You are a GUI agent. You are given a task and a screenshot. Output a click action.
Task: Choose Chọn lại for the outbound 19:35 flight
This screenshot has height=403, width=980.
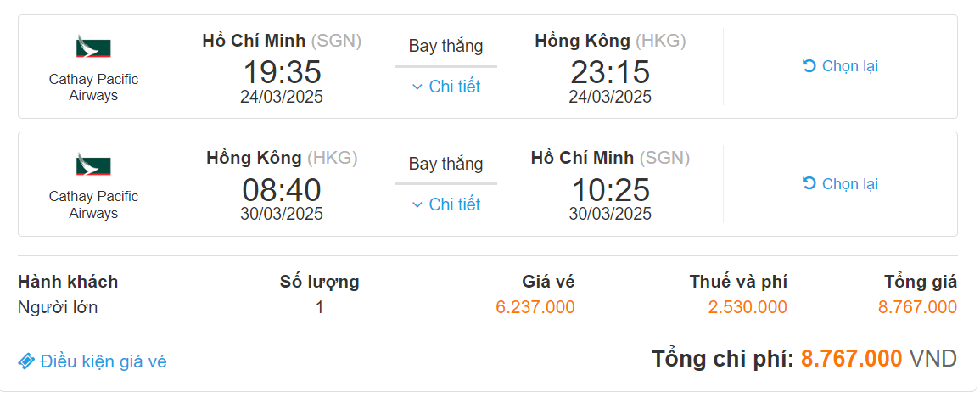tap(849, 66)
